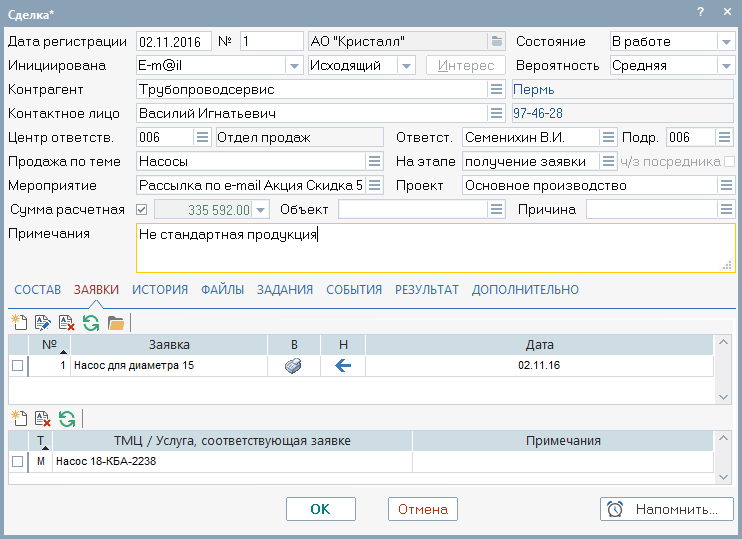
Task: Expand the Состояние dropdown
Action: 726,42
